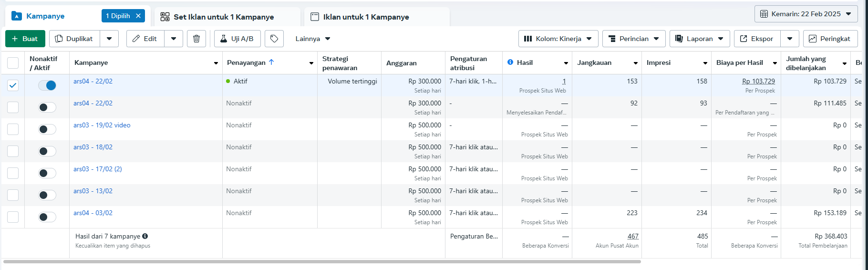
Task: Open the Peringkat panel
Action: tap(830, 39)
